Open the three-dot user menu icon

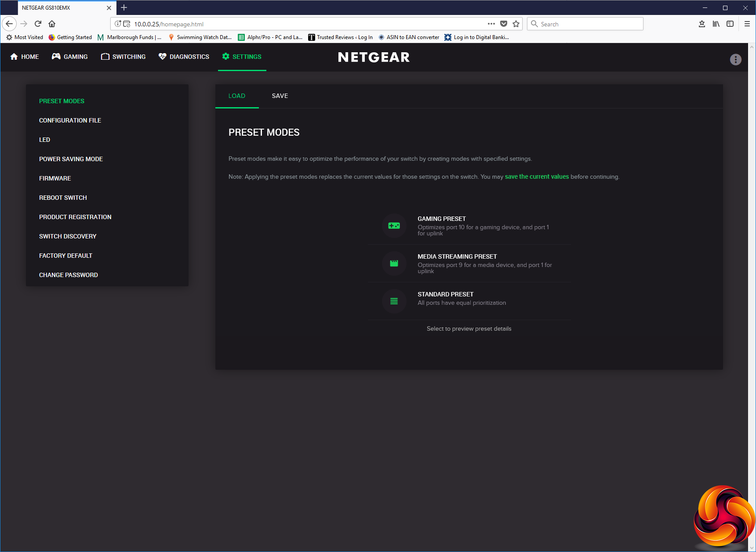point(735,59)
